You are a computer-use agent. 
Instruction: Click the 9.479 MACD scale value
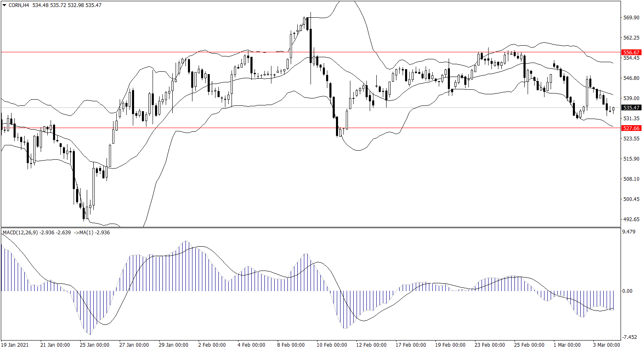coord(629,232)
